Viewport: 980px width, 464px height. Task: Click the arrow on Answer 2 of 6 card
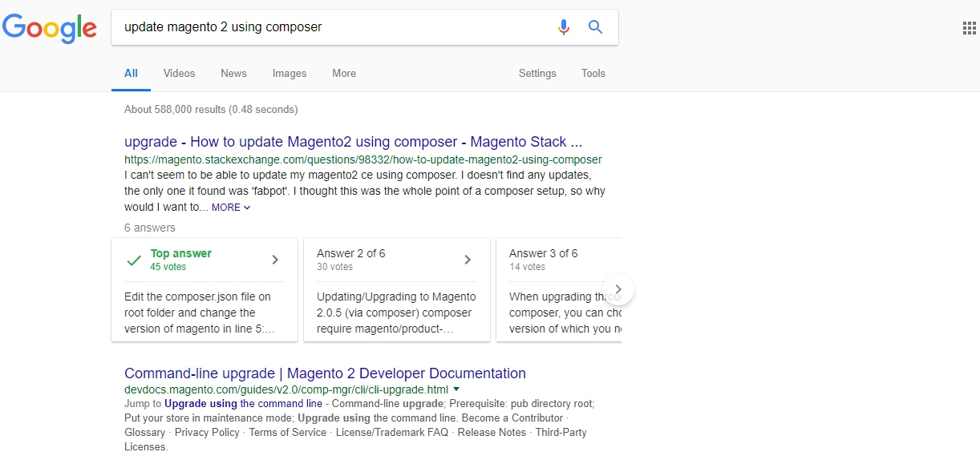pyautogui.click(x=468, y=260)
